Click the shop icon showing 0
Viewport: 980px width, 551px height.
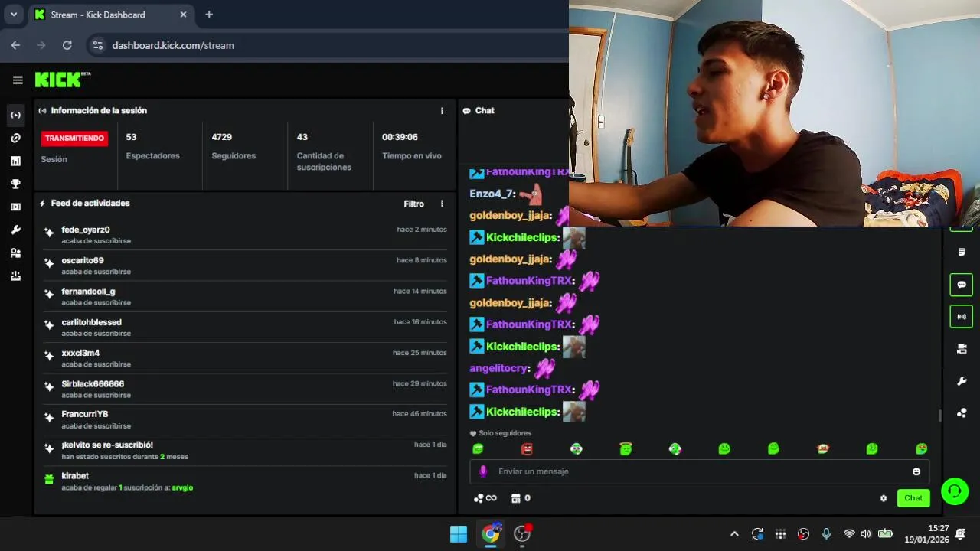click(x=521, y=498)
